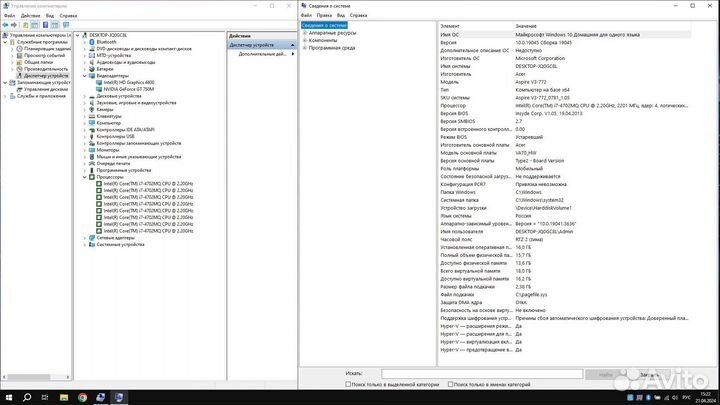Open Chrome from the taskbar
The height and width of the screenshot is (405, 720).
point(83,396)
